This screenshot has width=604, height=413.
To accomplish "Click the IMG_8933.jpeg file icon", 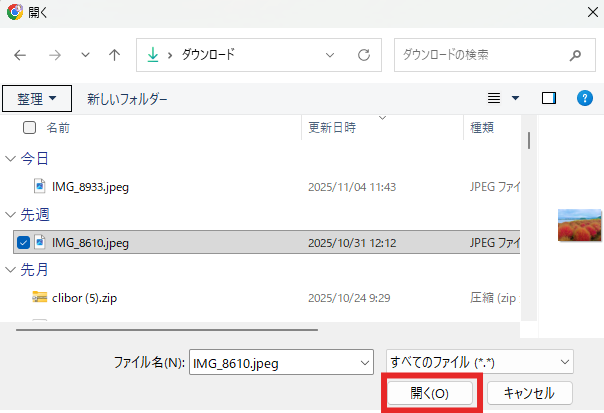I will pyautogui.click(x=40, y=186).
